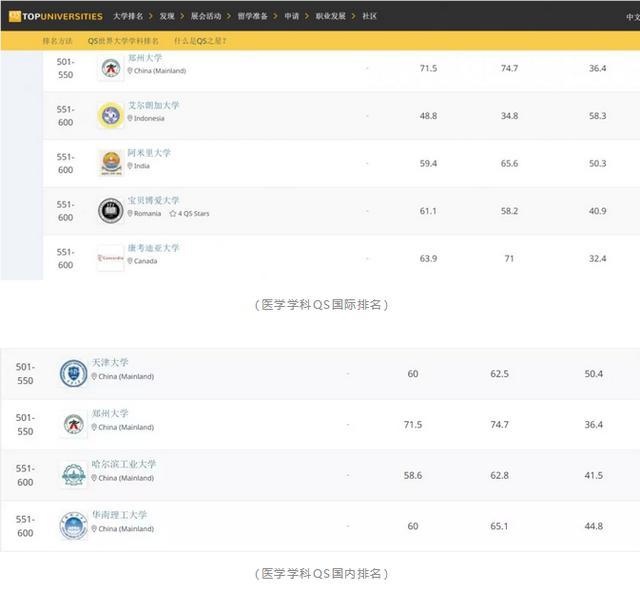Expand the 职业发展 menu chevron
This screenshot has width=640, height=592.
click(x=353, y=16)
